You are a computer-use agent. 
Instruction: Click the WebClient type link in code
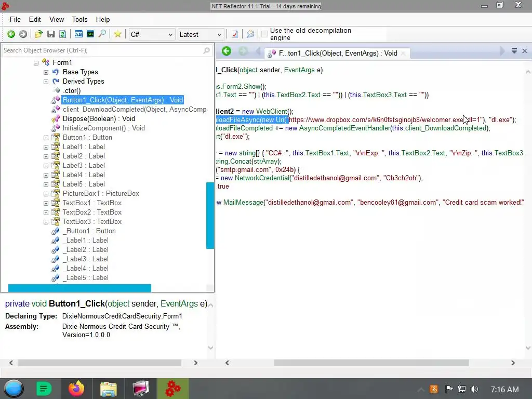pyautogui.click(x=272, y=112)
